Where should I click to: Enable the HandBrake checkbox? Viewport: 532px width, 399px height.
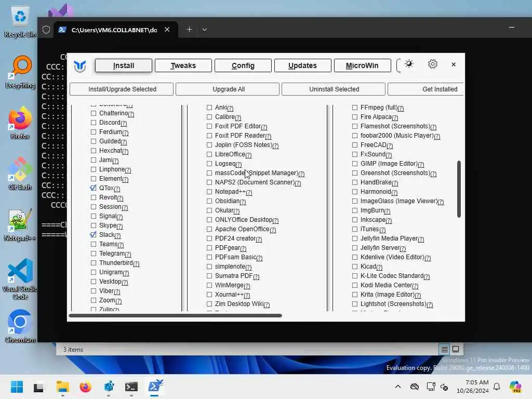355,182
